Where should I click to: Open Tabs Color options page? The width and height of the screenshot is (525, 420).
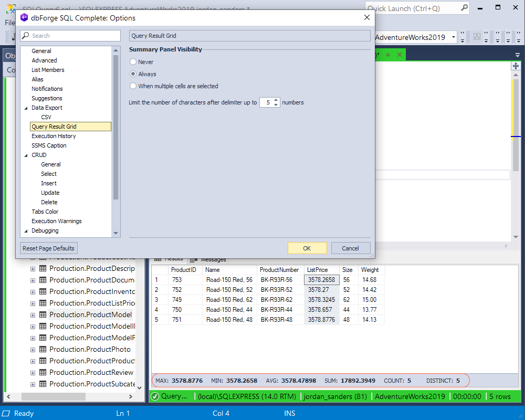(45, 212)
